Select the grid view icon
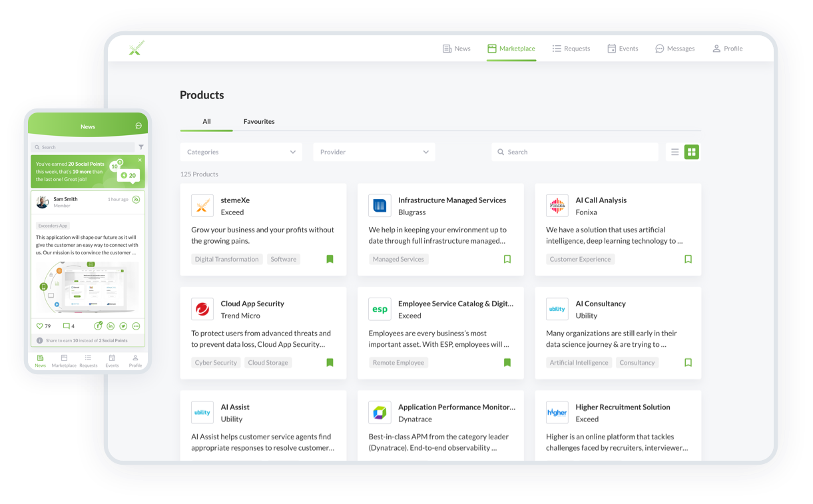 point(691,152)
